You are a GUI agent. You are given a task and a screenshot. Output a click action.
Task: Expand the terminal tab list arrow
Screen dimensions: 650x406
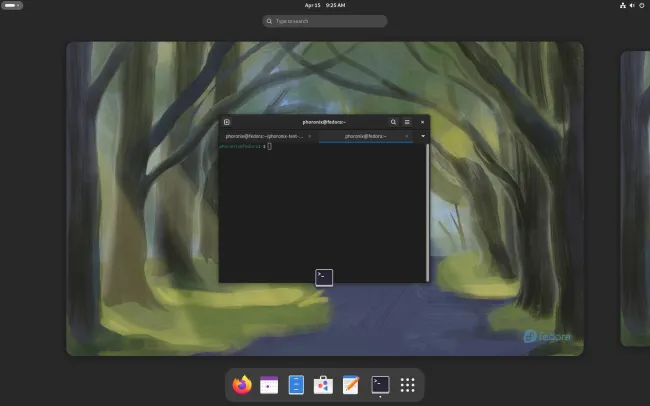coord(423,135)
